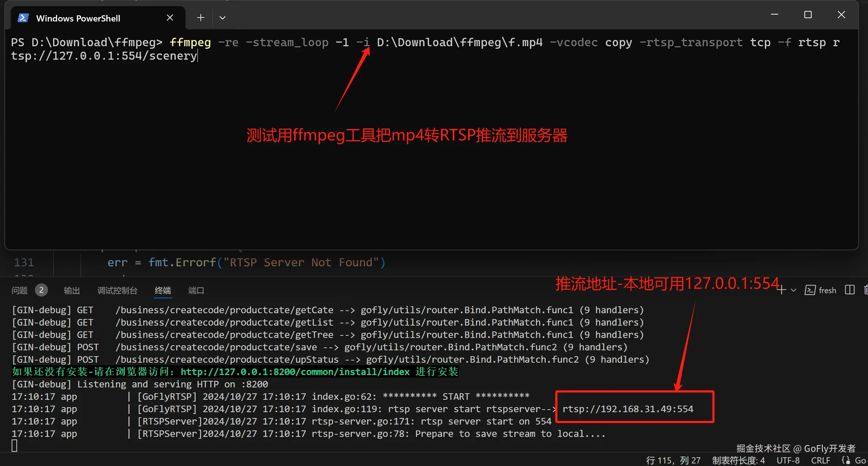
Task: Open the 输出 output tab
Action: tap(72, 290)
